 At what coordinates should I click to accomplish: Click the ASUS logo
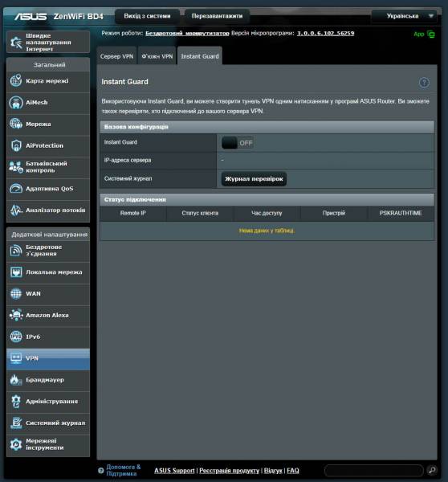[x=31, y=16]
